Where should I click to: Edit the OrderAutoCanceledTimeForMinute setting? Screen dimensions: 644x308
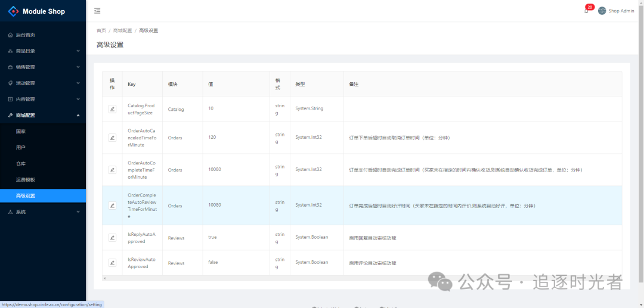pos(112,138)
